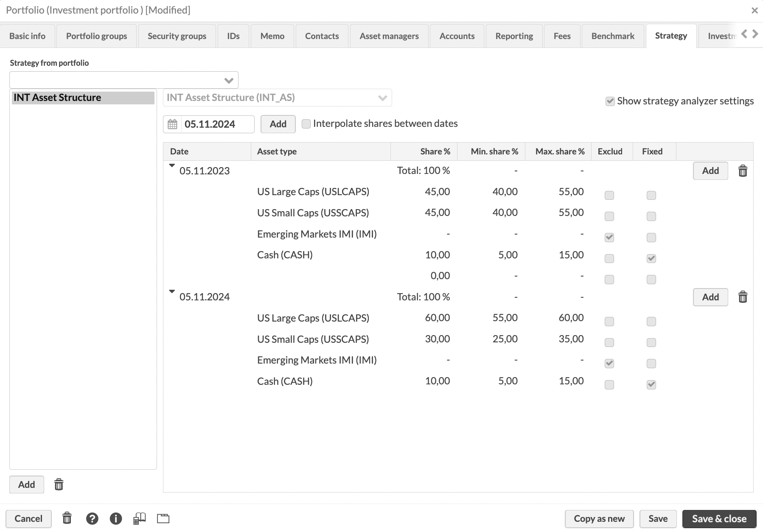The width and height of the screenshot is (763, 532).
Task: Uncheck Fixed for 2023 Cash row
Action: (x=651, y=258)
